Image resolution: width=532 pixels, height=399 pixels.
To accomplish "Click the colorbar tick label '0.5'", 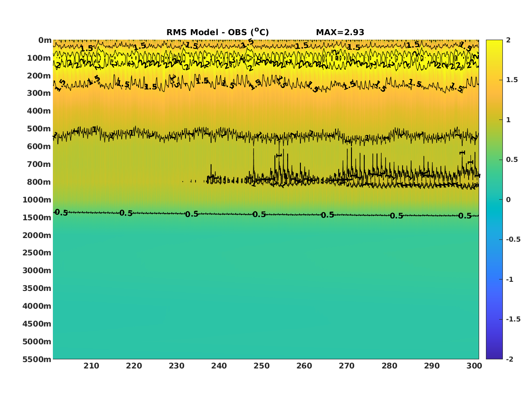I will point(512,160).
